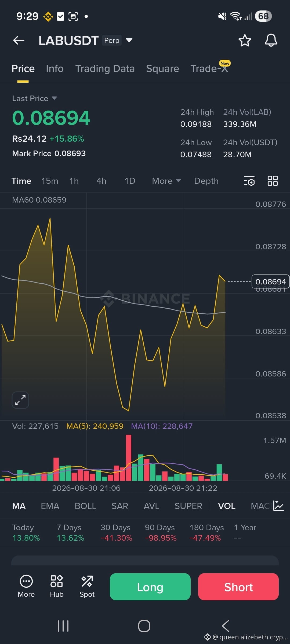This screenshot has width=290, height=644.
Task: Select the 1D interval
Action: pos(130,181)
